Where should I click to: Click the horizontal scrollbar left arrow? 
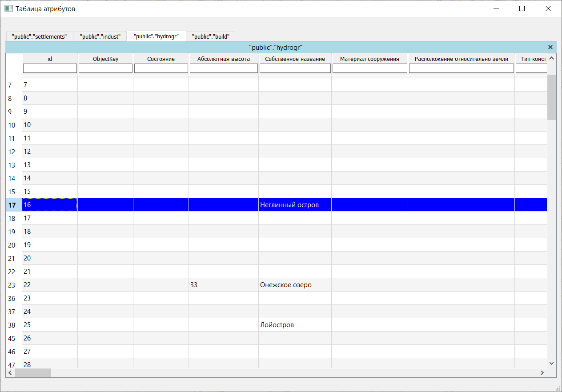11,372
